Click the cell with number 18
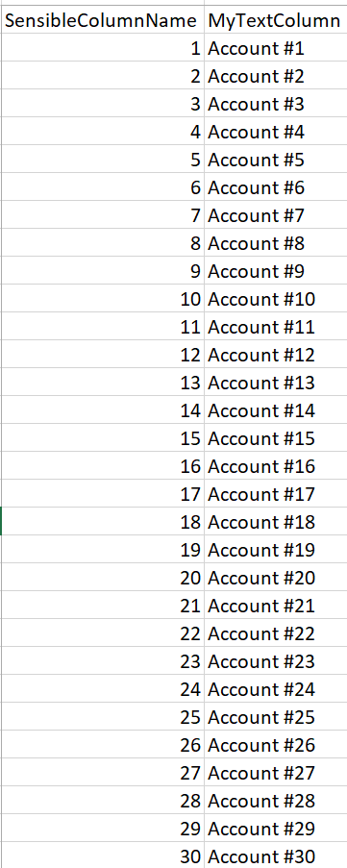 click(103, 522)
